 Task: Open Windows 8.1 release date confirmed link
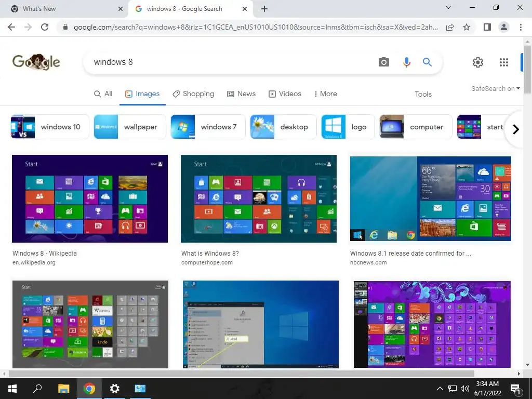point(410,254)
